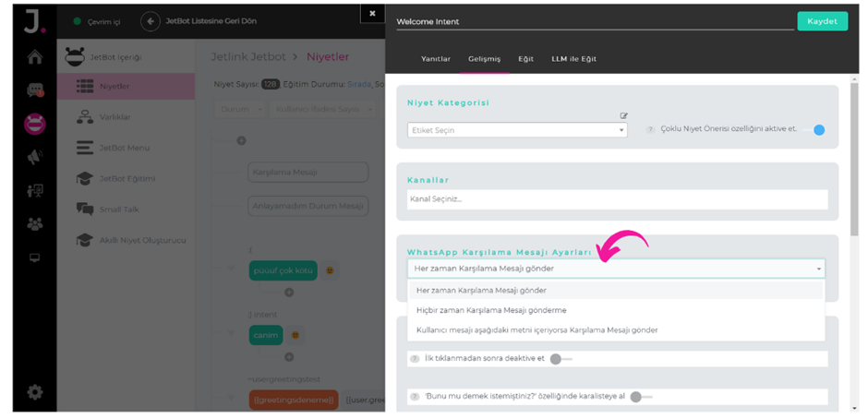868x419 pixels.
Task: Switch to the Eğit tab
Action: [526, 59]
